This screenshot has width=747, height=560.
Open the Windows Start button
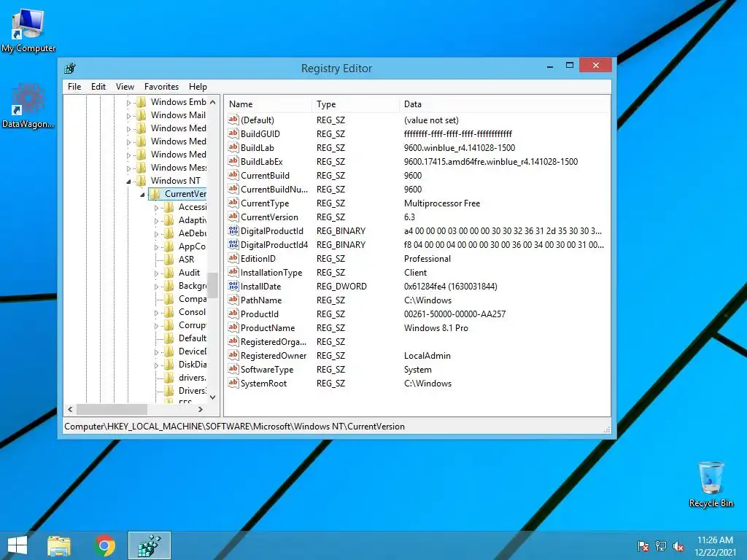pos(18,545)
